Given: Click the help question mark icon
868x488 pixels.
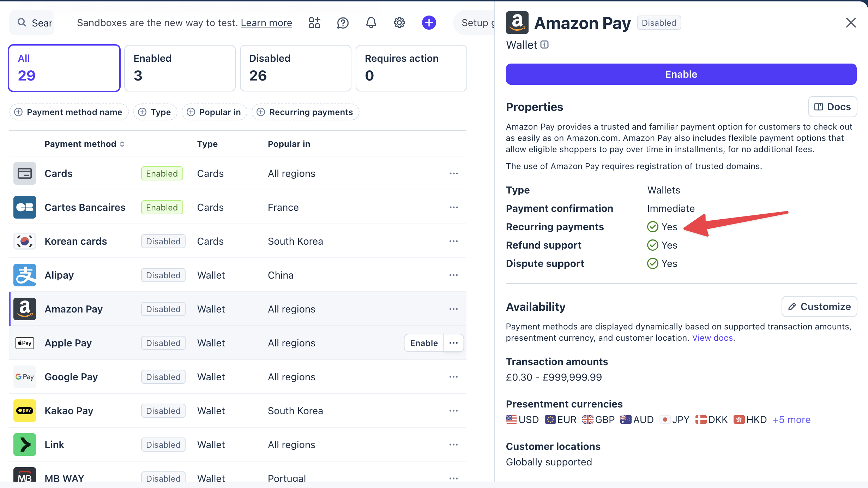Looking at the screenshot, I should coord(343,23).
